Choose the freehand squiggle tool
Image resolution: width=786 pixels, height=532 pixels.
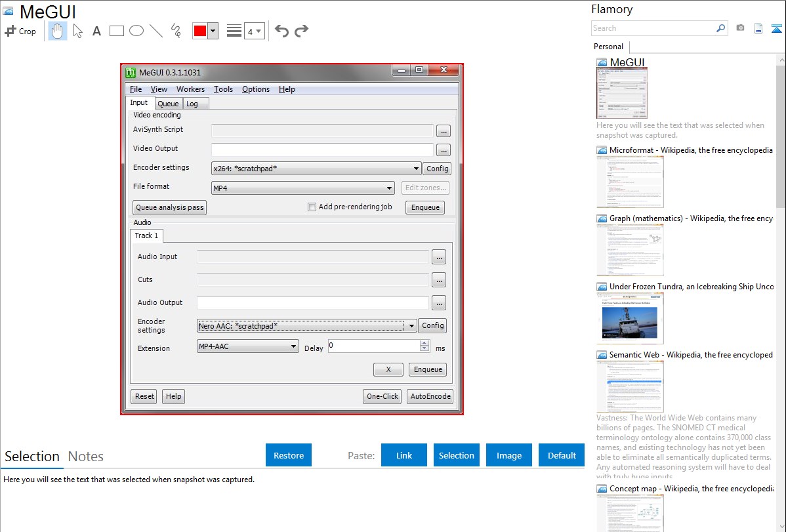tap(176, 31)
